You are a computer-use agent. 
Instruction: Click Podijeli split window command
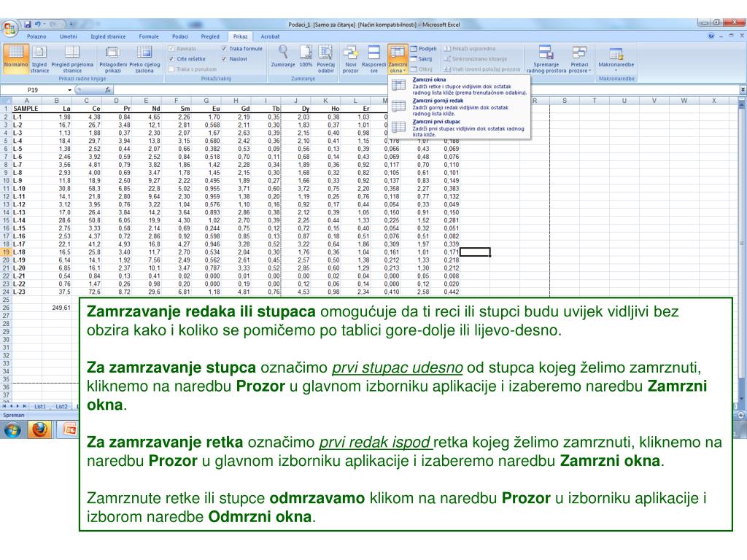click(424, 49)
